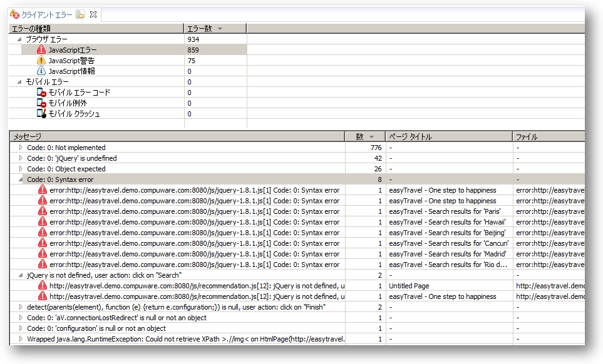The width and height of the screenshot is (603, 364).
Task: Close the クライアント エラー tab
Action: (93, 14)
